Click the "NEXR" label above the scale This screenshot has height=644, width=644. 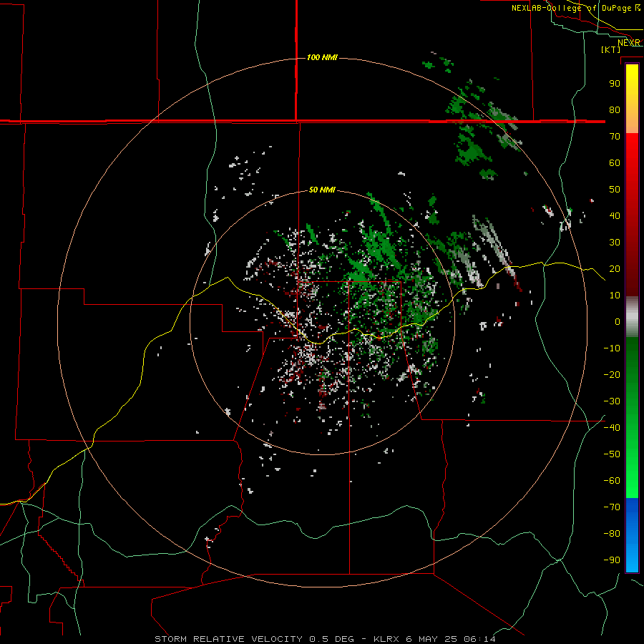point(629,43)
